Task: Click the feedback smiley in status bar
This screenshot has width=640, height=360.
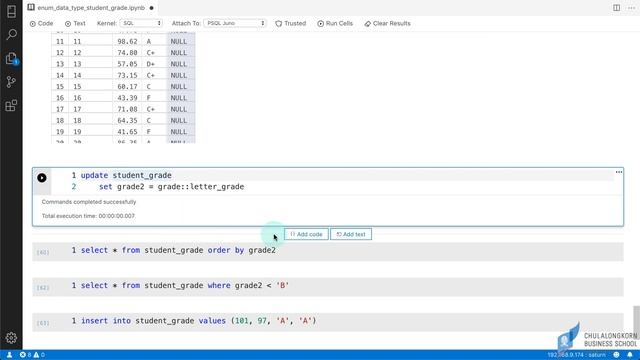Action: [x=616, y=355]
